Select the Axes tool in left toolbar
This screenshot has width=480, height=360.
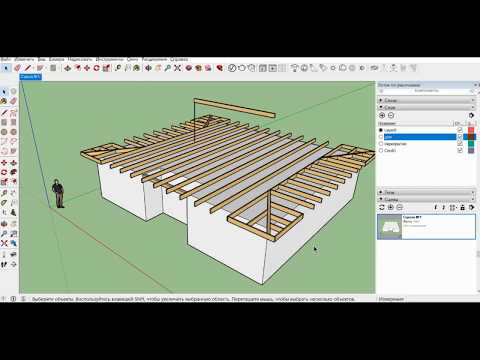(4, 212)
